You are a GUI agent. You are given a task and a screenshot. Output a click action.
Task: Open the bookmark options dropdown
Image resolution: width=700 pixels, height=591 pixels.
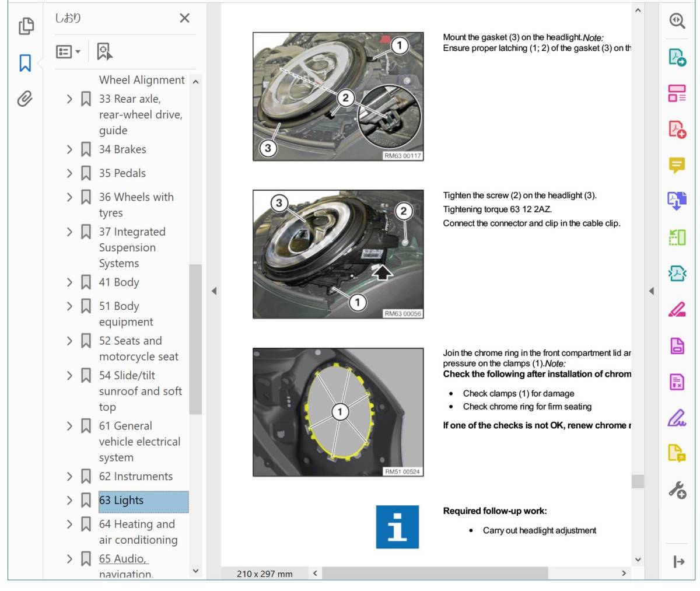tap(68, 51)
